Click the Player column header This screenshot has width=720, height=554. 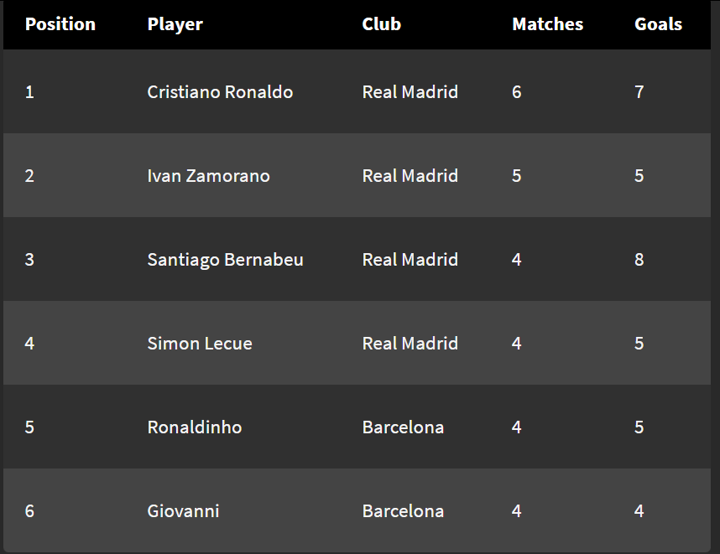[175, 24]
